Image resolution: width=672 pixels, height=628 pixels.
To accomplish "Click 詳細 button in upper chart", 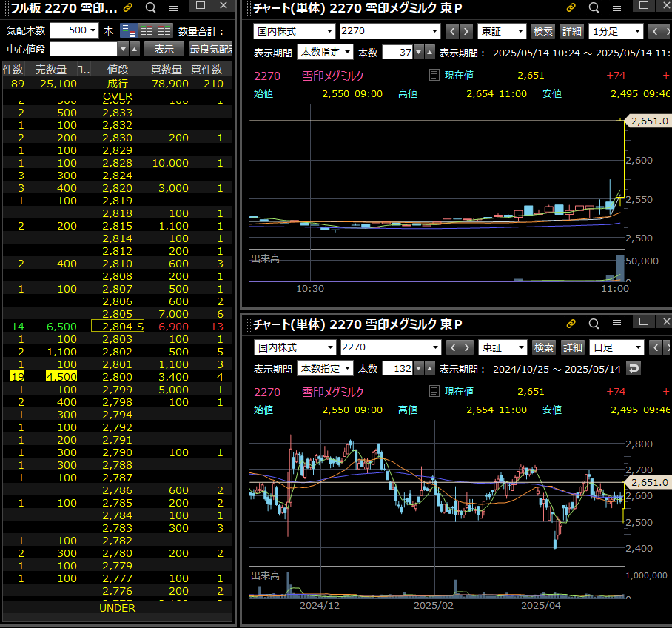I will coord(571,31).
